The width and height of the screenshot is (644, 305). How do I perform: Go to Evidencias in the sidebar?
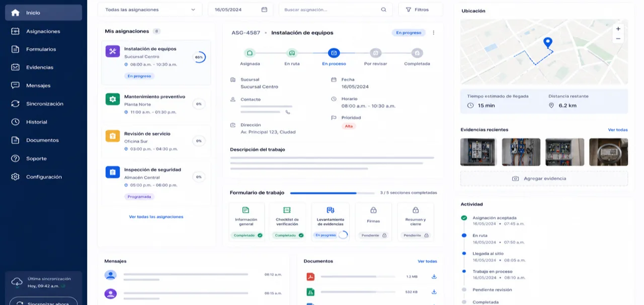click(43, 67)
